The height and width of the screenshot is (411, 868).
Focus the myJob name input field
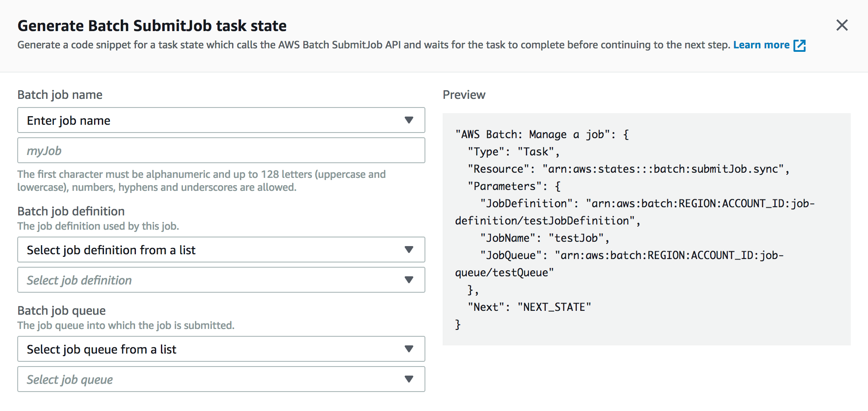(x=221, y=150)
